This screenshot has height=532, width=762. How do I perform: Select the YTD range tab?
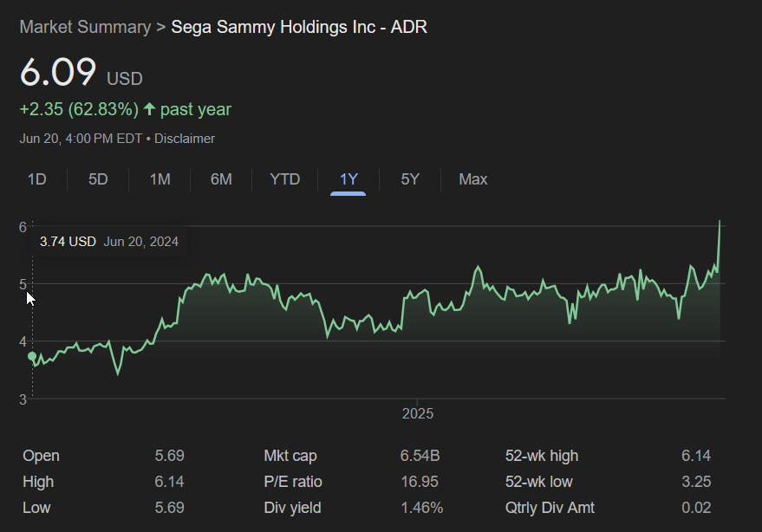(x=285, y=179)
